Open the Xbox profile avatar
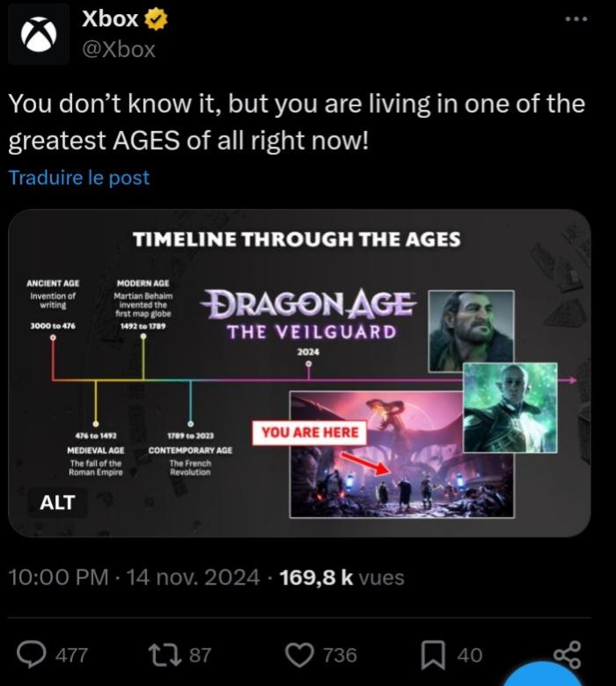Viewport: 616px width, 686px height. (38, 34)
